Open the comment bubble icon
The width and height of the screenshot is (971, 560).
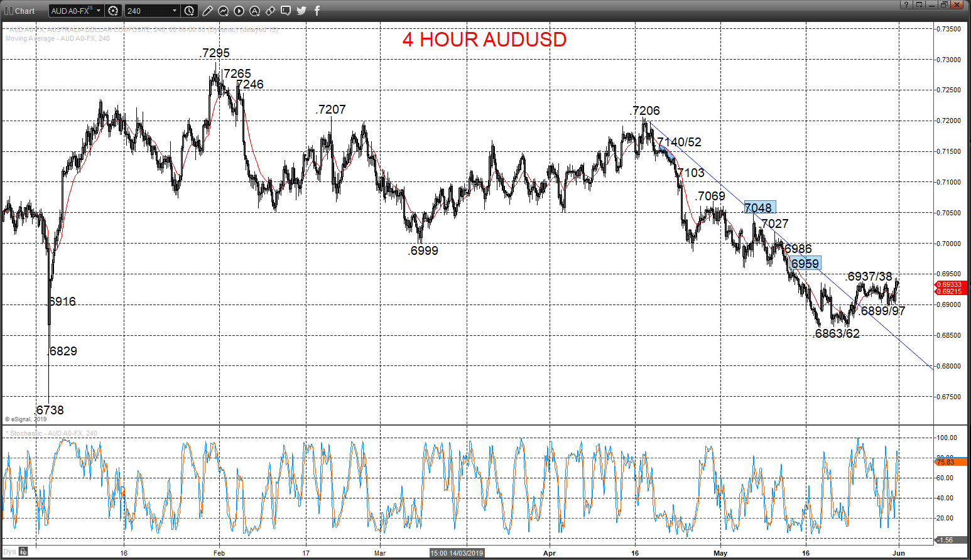286,11
